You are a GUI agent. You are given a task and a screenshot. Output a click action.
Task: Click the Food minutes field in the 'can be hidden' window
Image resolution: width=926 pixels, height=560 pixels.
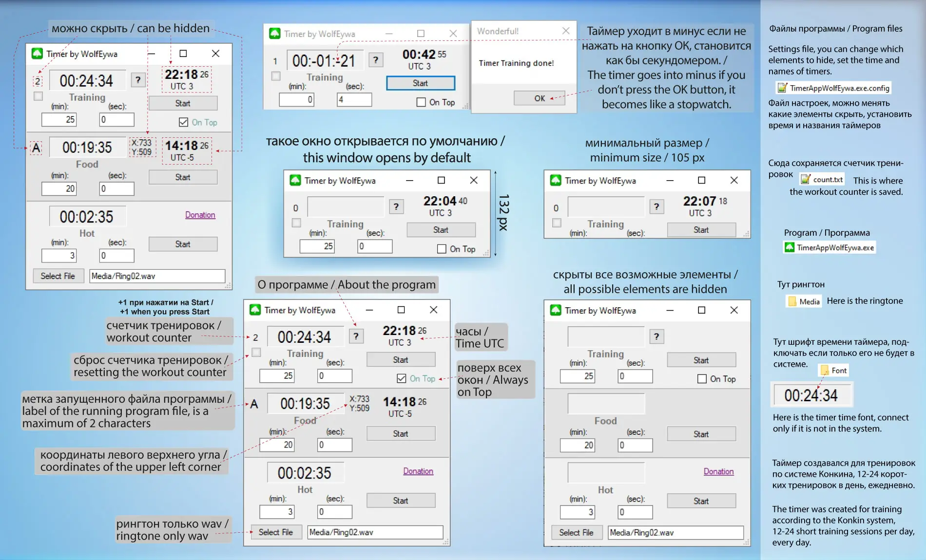coord(59,189)
